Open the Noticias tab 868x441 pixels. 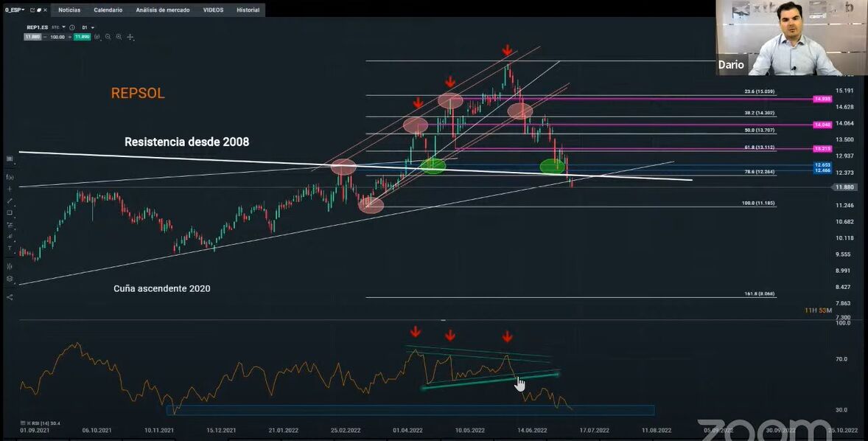(x=69, y=10)
